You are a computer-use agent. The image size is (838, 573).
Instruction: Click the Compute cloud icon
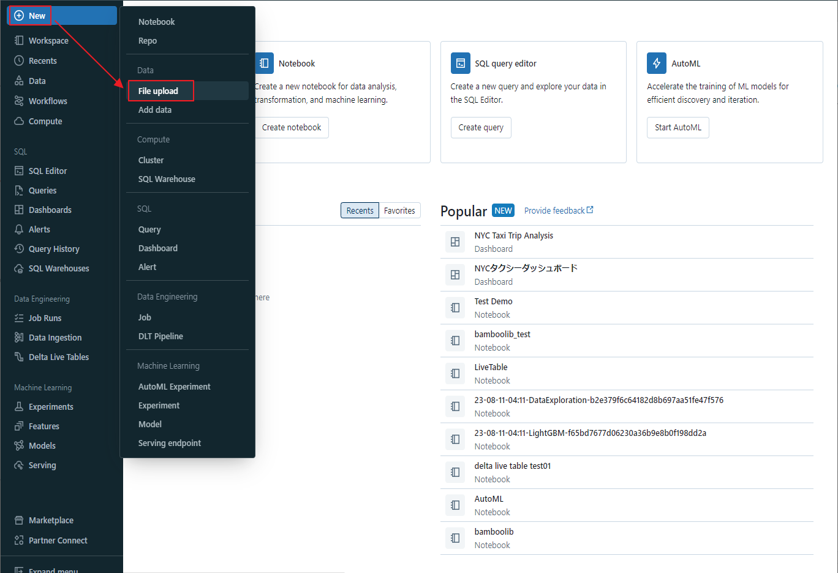coord(19,121)
